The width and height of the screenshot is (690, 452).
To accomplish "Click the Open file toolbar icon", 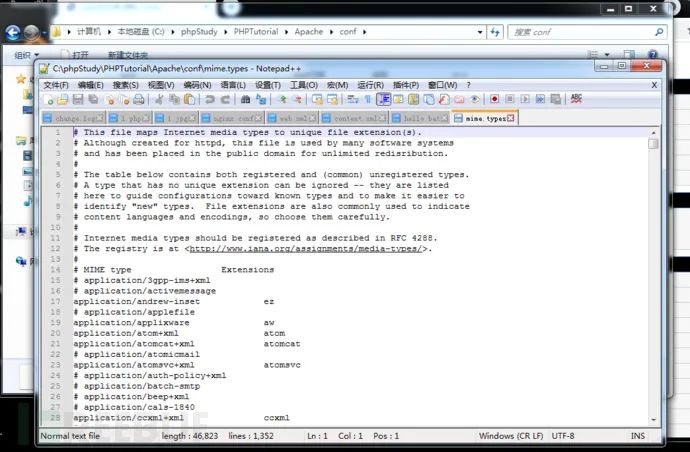I will tap(62, 99).
